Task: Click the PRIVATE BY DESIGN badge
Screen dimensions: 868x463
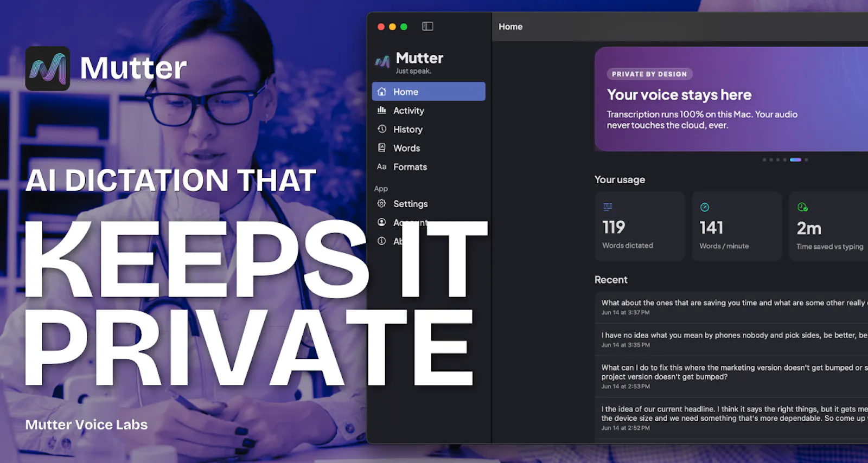Action: (x=649, y=74)
